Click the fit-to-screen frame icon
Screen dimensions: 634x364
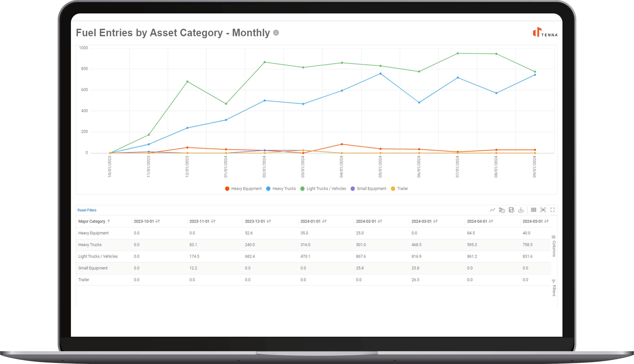(543, 210)
